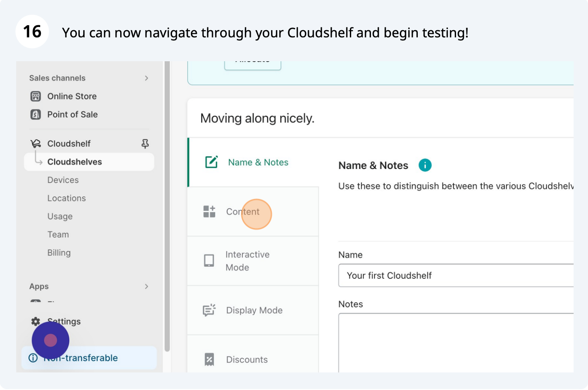Select the Interactive Mode tab

[253, 261]
